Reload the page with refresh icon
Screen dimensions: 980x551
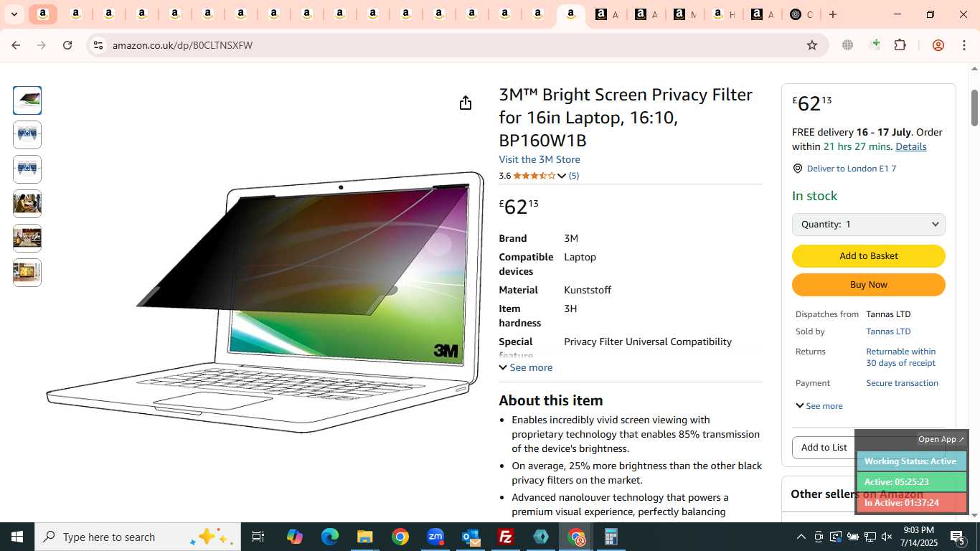(x=67, y=45)
